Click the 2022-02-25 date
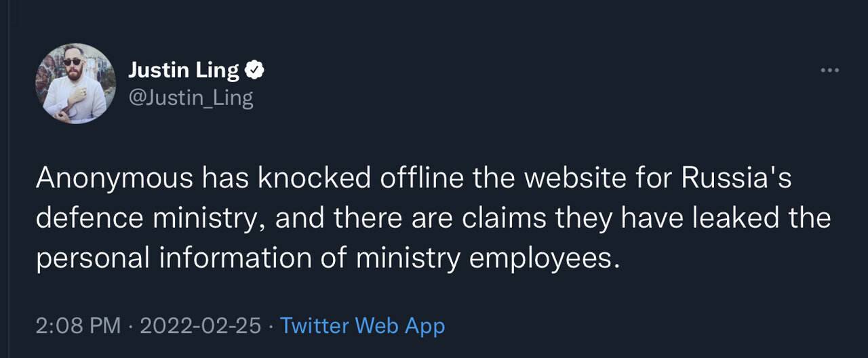 point(200,325)
